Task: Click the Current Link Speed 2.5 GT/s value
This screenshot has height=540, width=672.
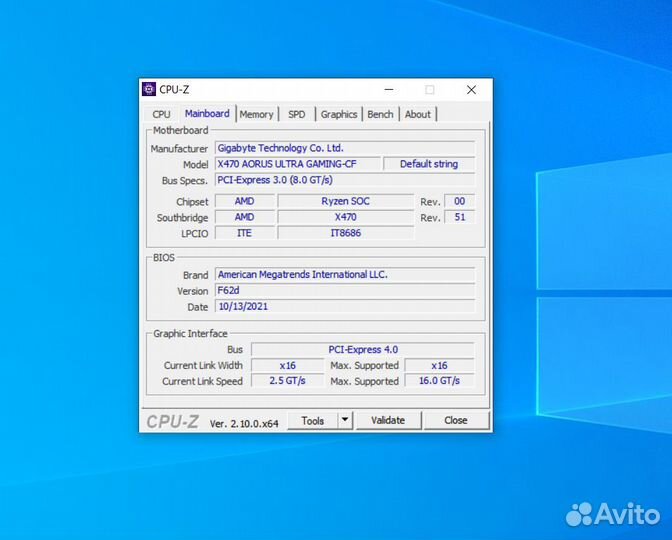Action: (287, 381)
